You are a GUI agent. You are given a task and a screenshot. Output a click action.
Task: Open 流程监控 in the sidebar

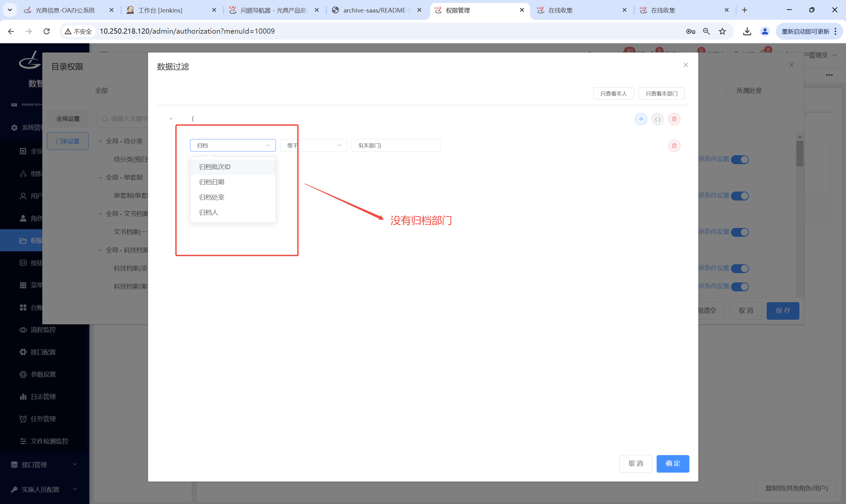43,330
